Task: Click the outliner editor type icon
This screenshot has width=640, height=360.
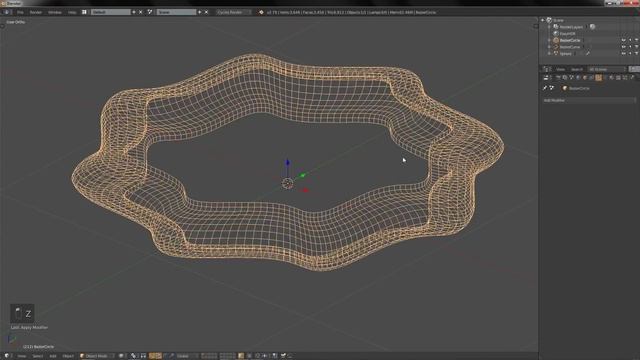Action: click(x=547, y=69)
